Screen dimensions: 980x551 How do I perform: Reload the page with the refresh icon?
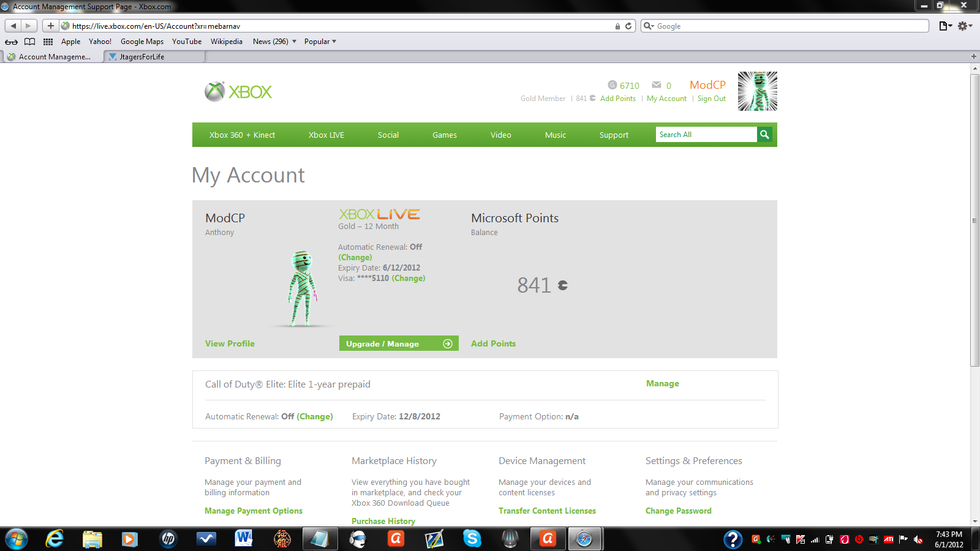click(x=628, y=26)
